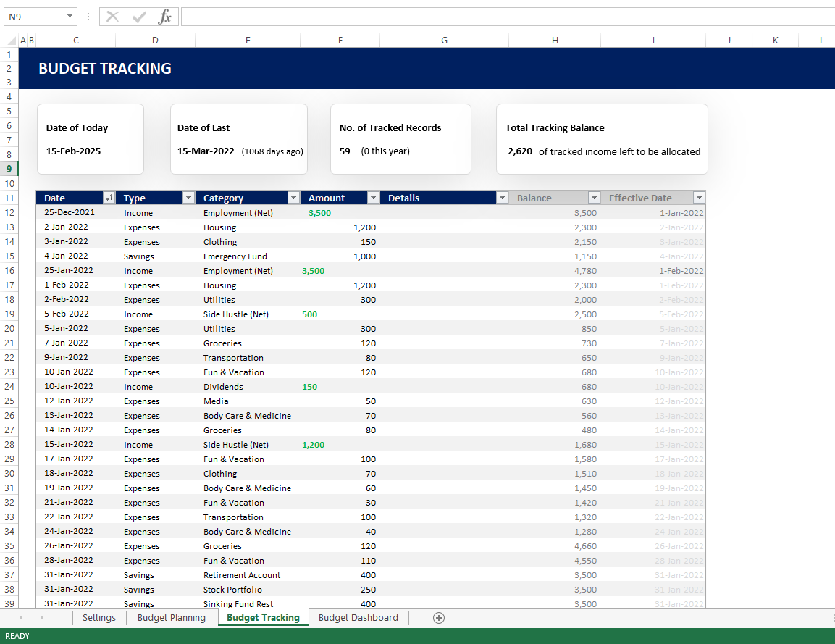Click the formula bar Enter checkmark icon

pyautogui.click(x=139, y=17)
